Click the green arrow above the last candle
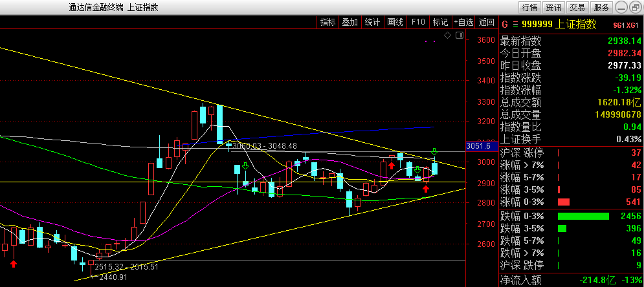 434,152
